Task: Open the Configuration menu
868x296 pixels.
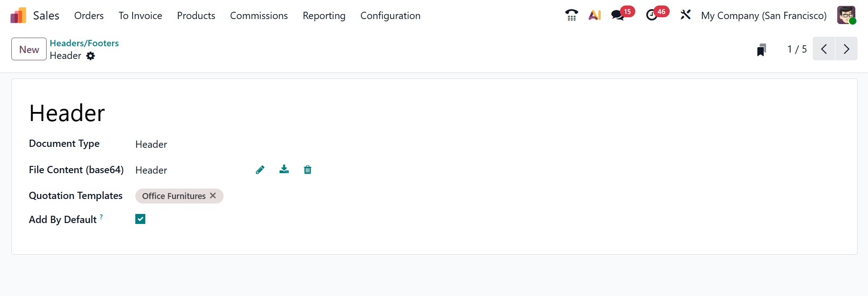Action: pos(390,16)
